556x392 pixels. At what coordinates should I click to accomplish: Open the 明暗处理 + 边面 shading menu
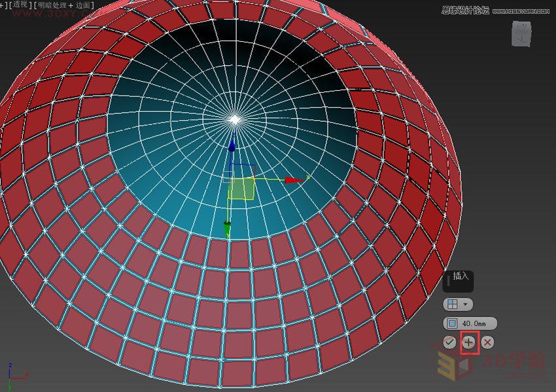pos(64,5)
